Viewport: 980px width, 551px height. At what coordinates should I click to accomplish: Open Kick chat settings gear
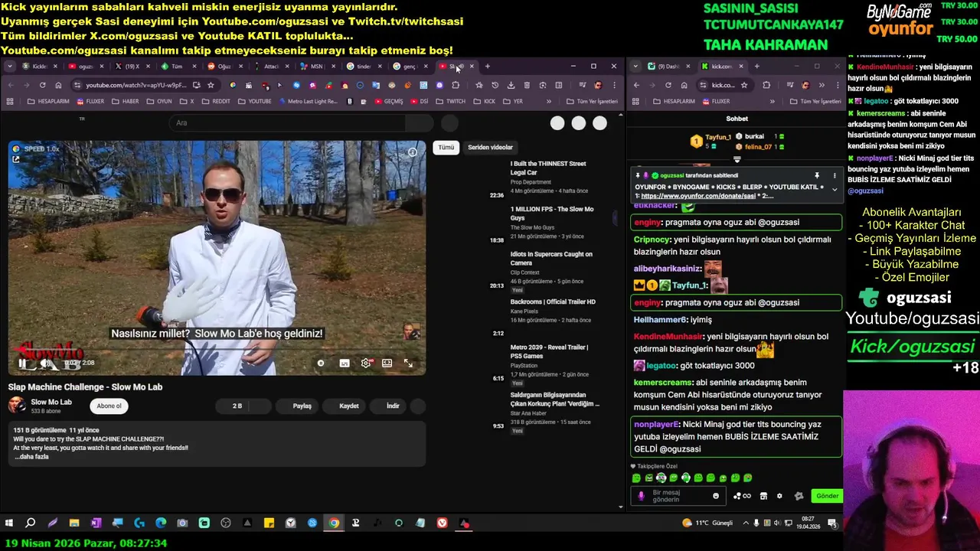pos(779,496)
